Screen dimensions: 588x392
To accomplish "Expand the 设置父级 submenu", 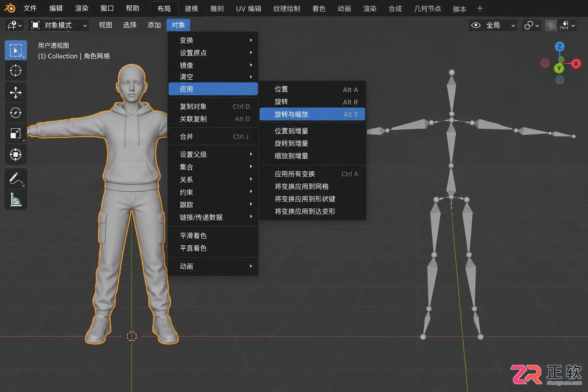I will [x=213, y=154].
